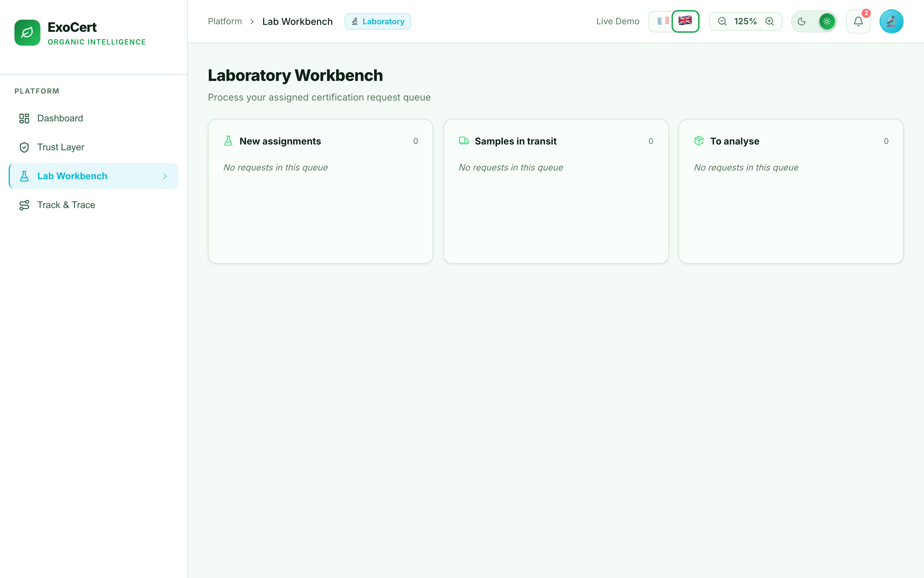Click the Samples in transit count 0

pyautogui.click(x=651, y=141)
